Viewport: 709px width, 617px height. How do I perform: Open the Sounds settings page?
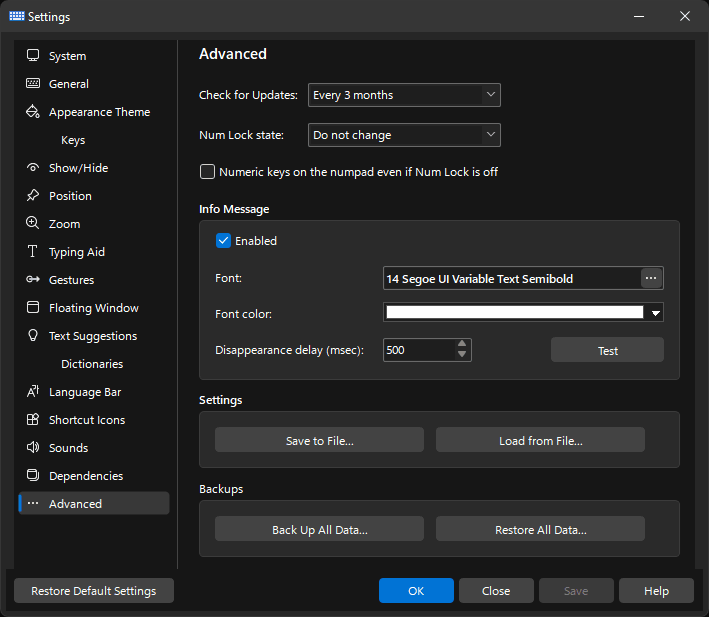click(94, 447)
